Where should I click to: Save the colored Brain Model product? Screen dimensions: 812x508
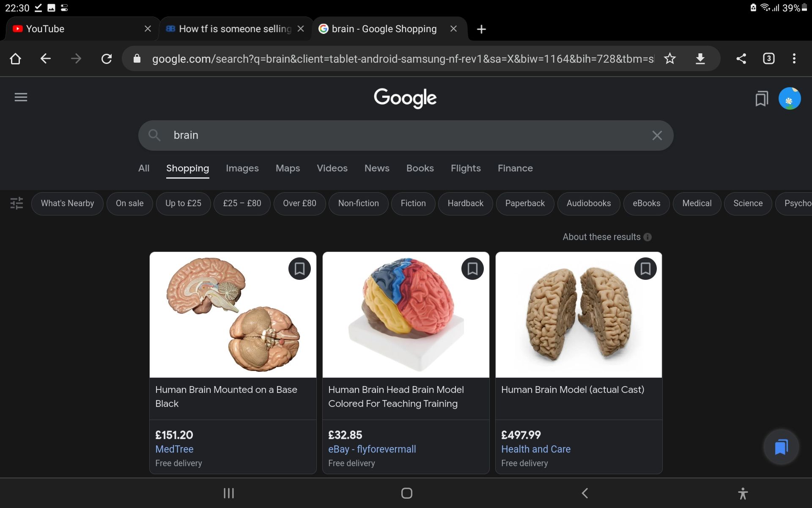tap(472, 268)
